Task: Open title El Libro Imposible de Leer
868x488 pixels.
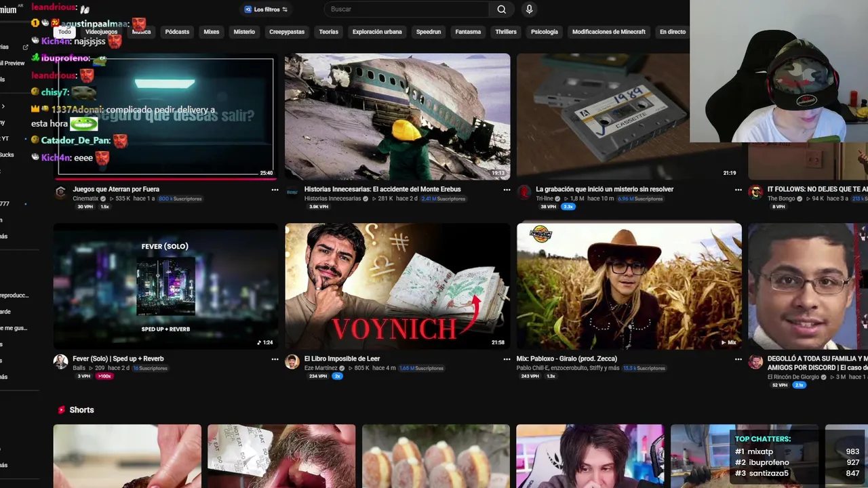Action: click(x=342, y=359)
